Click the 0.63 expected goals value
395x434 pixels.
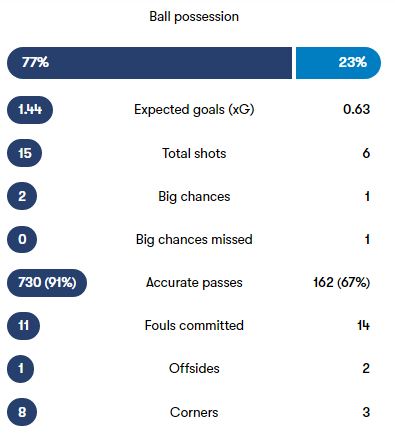[356, 109]
